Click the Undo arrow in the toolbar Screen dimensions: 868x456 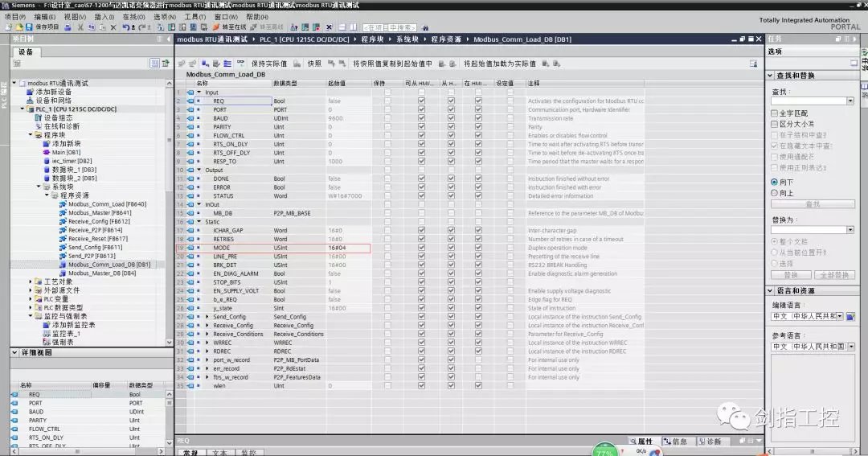[x=126, y=27]
